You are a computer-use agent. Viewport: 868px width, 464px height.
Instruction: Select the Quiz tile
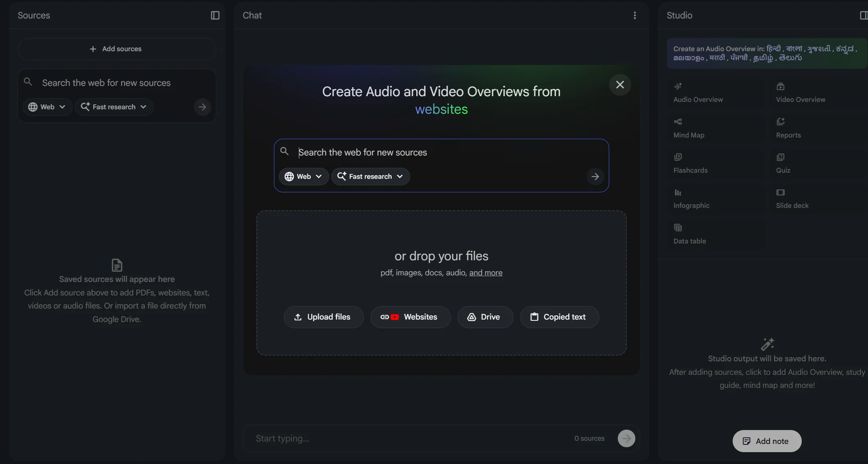pos(783,164)
